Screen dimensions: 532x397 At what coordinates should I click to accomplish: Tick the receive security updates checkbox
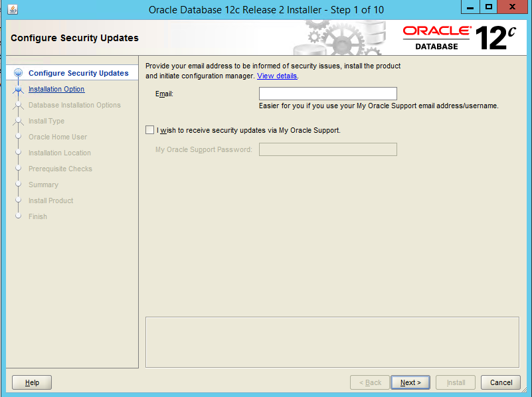click(149, 130)
